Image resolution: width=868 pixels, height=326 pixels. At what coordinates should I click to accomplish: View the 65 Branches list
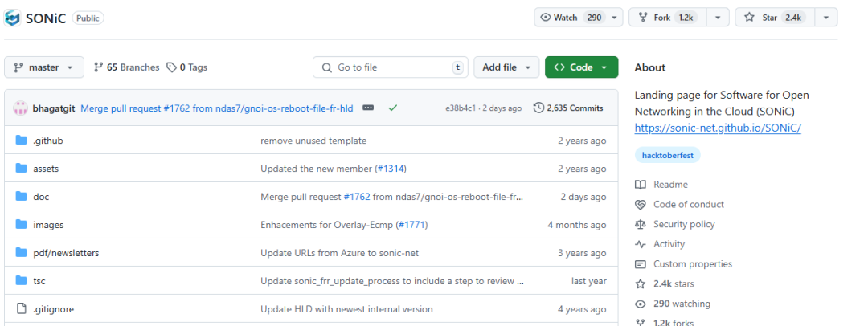(x=127, y=67)
